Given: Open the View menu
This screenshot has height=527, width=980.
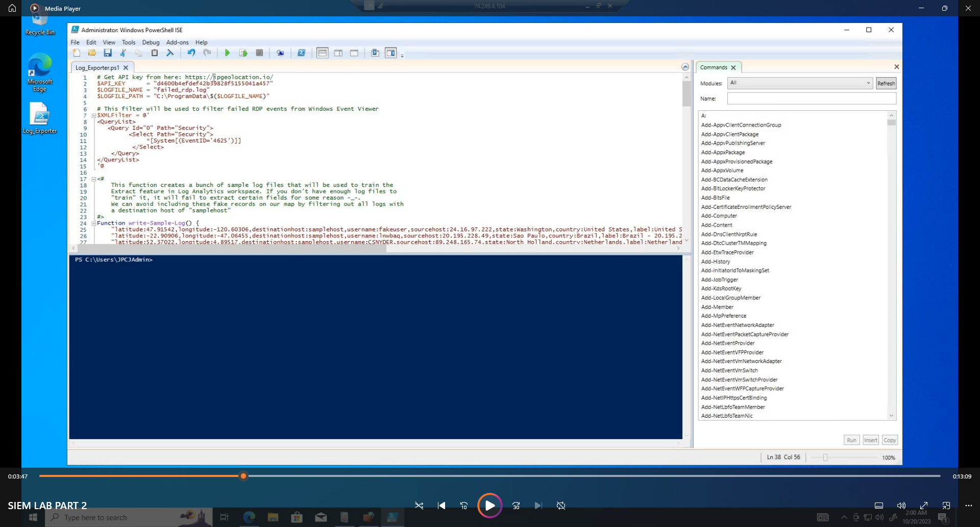Looking at the screenshot, I should (x=109, y=42).
